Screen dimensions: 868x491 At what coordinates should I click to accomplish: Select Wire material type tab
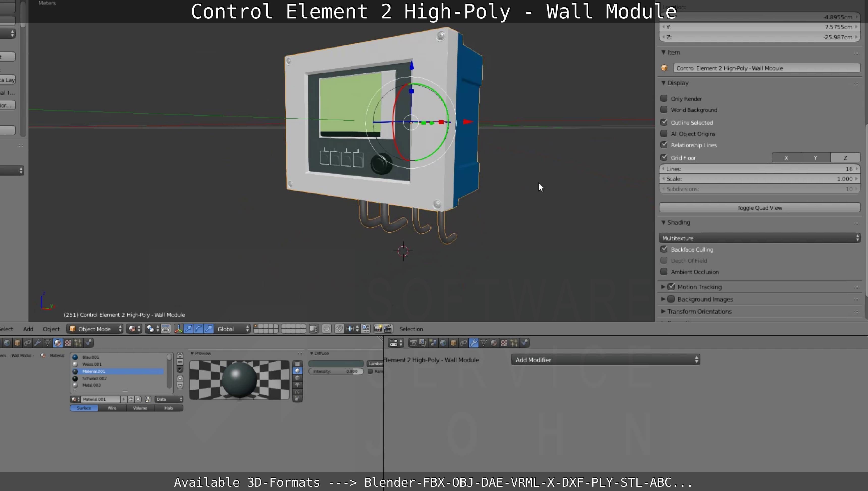pos(112,408)
